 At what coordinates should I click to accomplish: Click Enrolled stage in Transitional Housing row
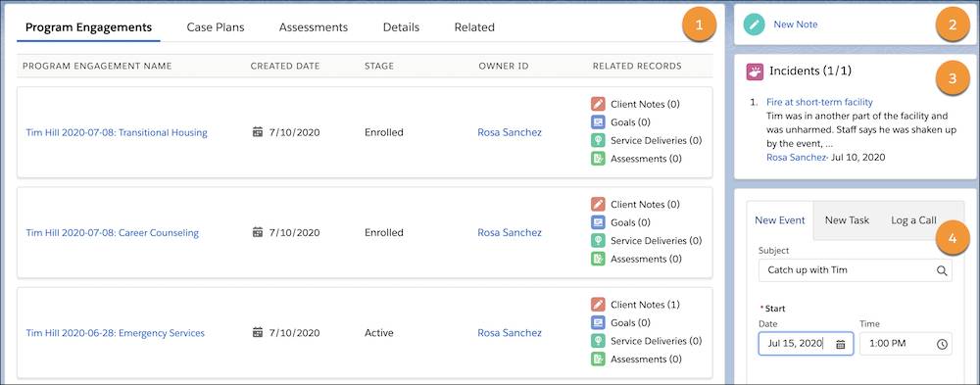pos(384,132)
